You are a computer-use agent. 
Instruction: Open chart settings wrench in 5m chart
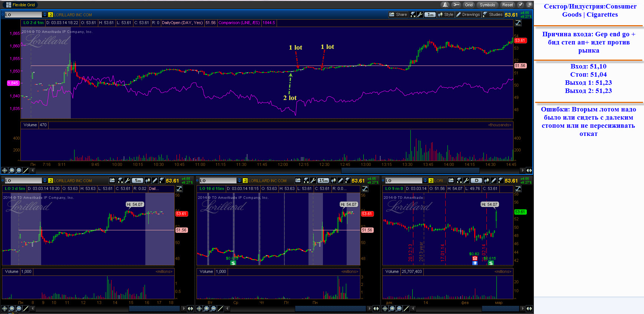[127, 180]
